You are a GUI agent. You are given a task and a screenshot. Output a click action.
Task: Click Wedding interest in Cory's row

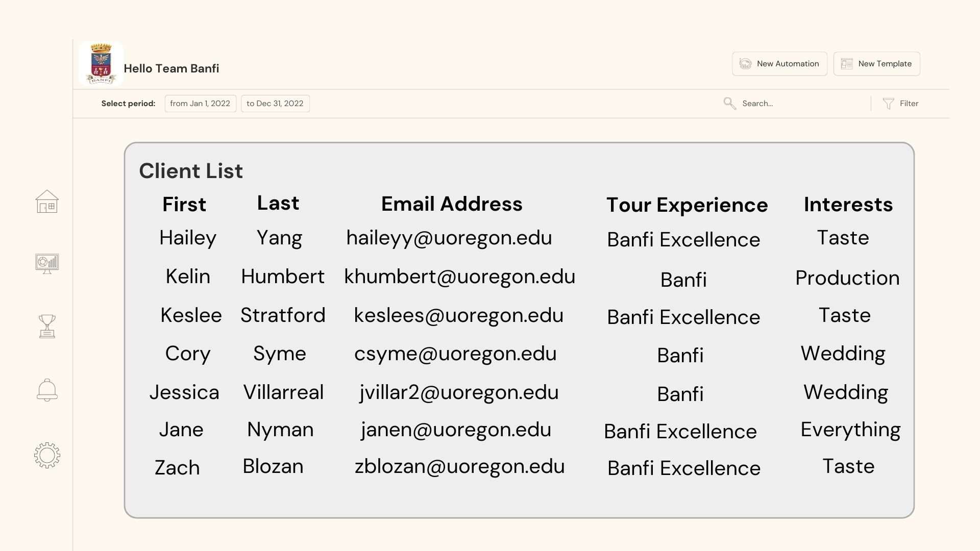point(843,354)
